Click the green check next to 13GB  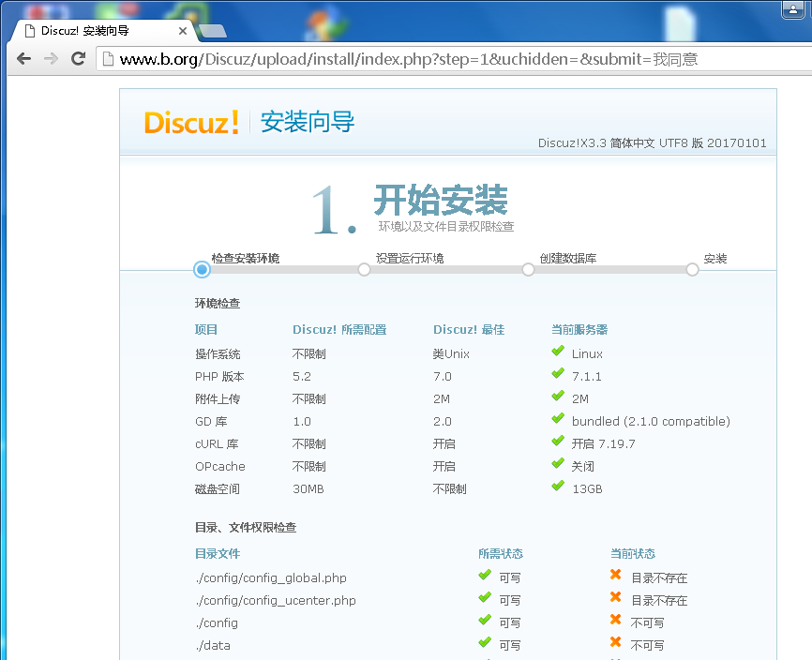(x=558, y=487)
